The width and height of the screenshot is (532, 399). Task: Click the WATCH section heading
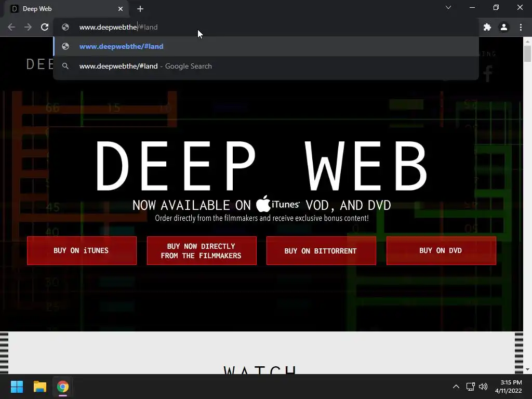click(x=260, y=370)
